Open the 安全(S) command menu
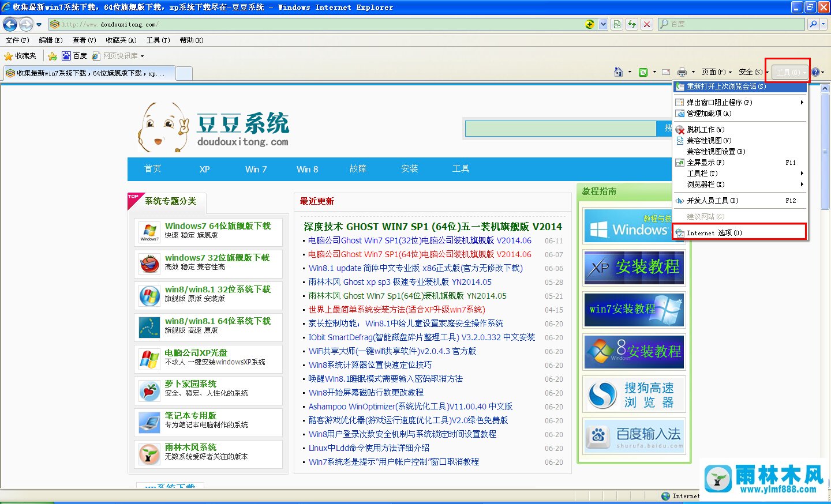 point(753,72)
